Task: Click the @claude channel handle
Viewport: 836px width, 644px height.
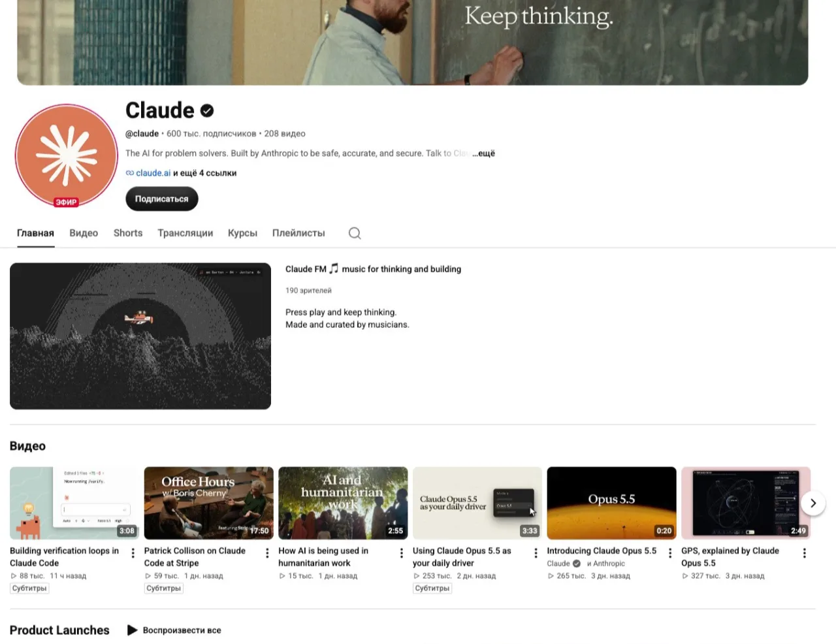Action: 142,134
